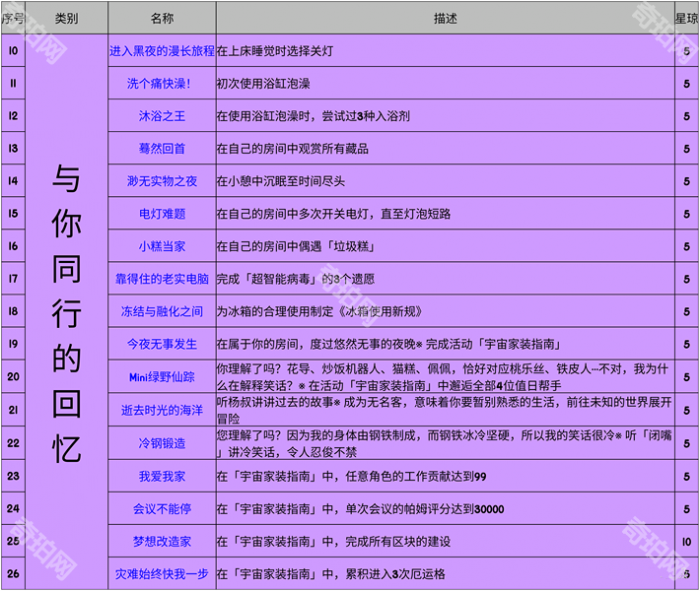
Task: Select the 与你同行的回忆 category cell
Action: pos(66,312)
